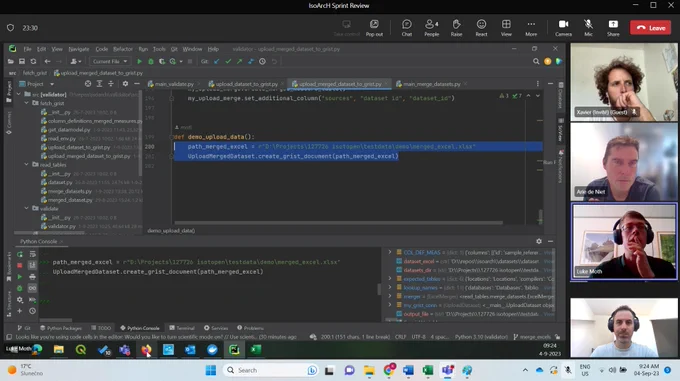Open the Share content tray
Screen dimensions: 680x381
pyautogui.click(x=613, y=28)
